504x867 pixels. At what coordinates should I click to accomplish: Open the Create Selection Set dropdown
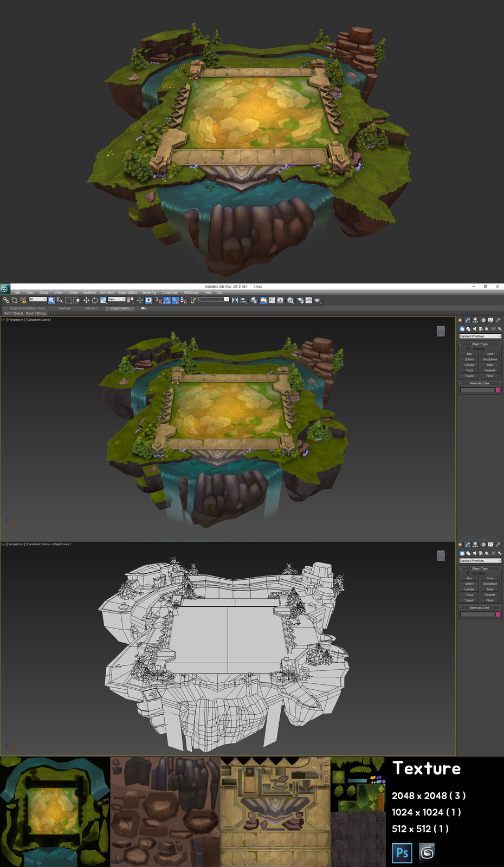point(214,299)
